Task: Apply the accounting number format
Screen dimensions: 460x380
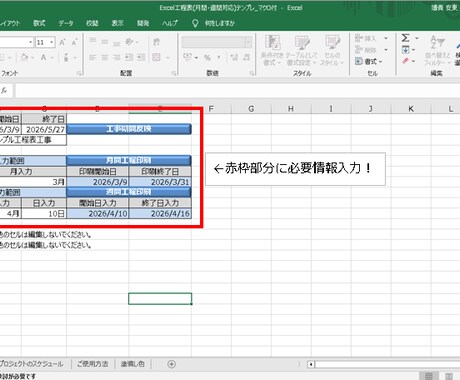Action: 187,57
